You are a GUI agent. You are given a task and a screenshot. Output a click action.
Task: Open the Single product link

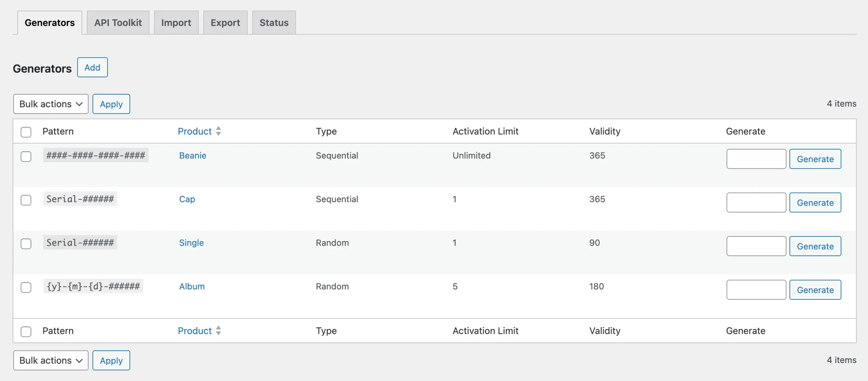point(191,243)
